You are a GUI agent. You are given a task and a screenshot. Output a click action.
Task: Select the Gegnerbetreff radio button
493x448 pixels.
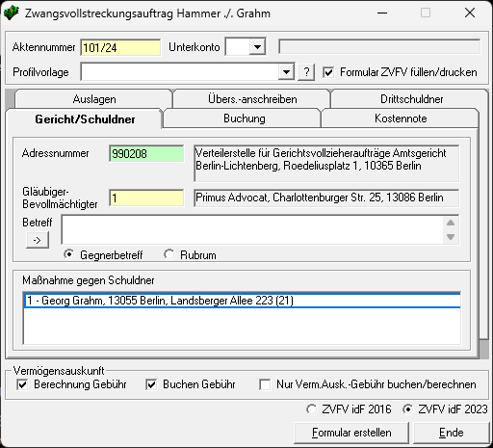coord(68,254)
